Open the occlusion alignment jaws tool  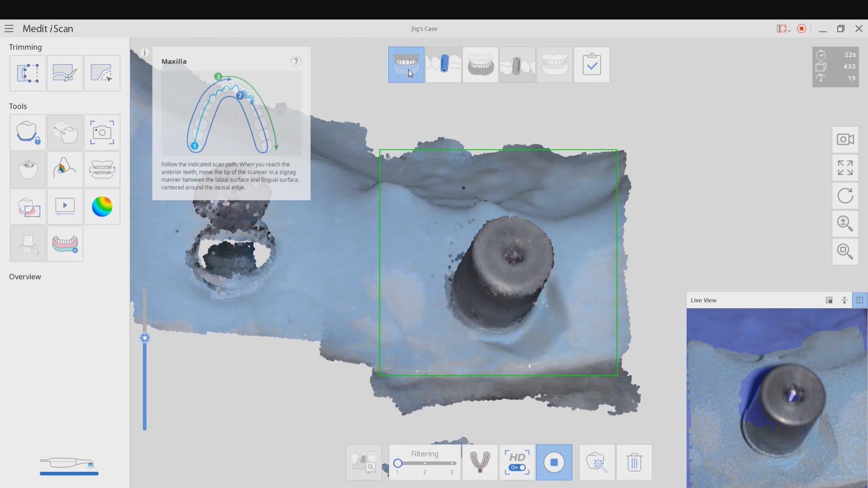coord(102,170)
